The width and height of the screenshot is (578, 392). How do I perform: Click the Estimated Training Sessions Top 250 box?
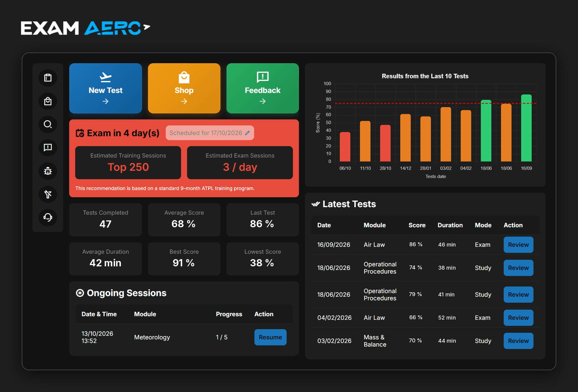128,163
